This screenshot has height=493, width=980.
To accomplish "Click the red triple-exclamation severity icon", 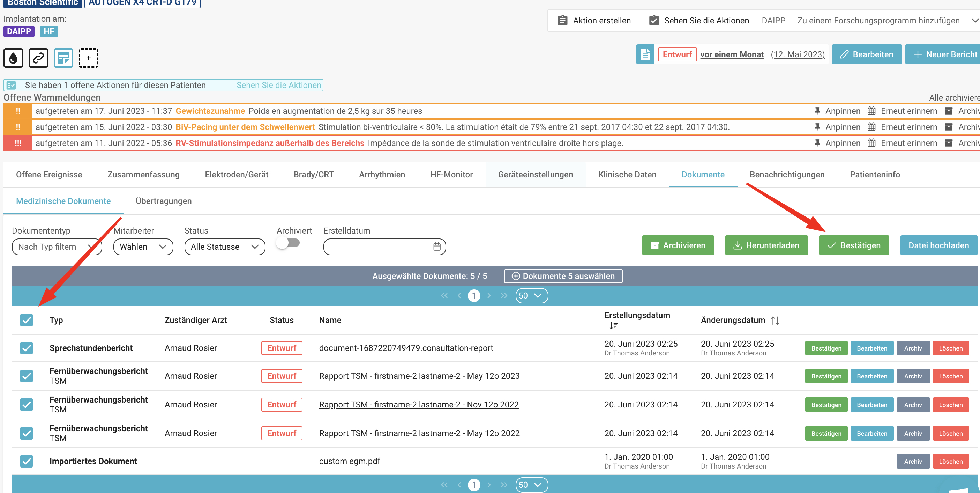I will (18, 143).
